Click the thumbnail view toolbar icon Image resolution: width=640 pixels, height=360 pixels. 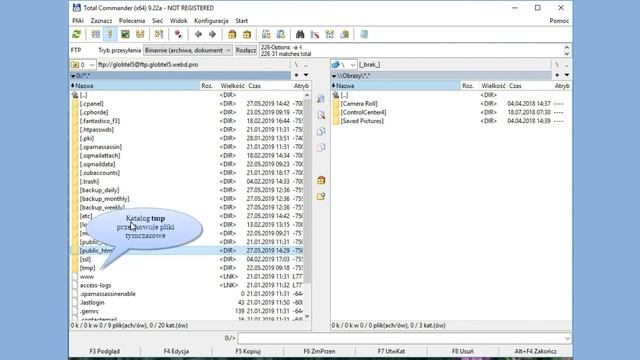click(x=125, y=34)
